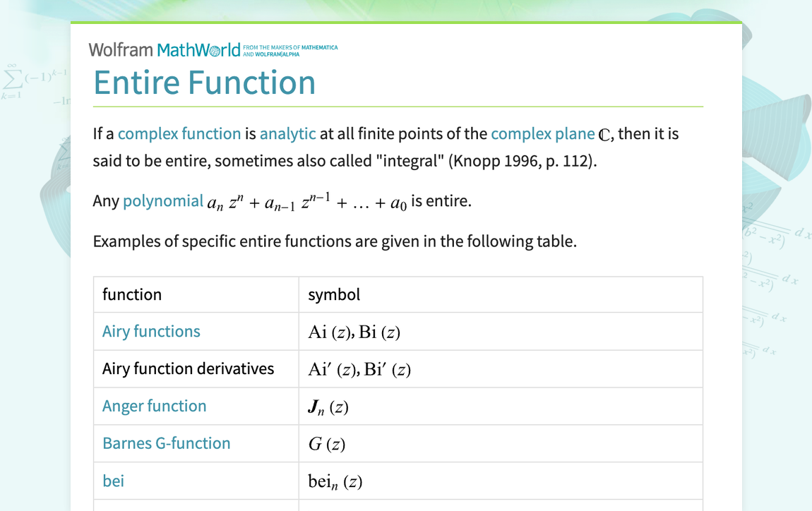Click the bei_n(z) symbol cell

coord(500,481)
